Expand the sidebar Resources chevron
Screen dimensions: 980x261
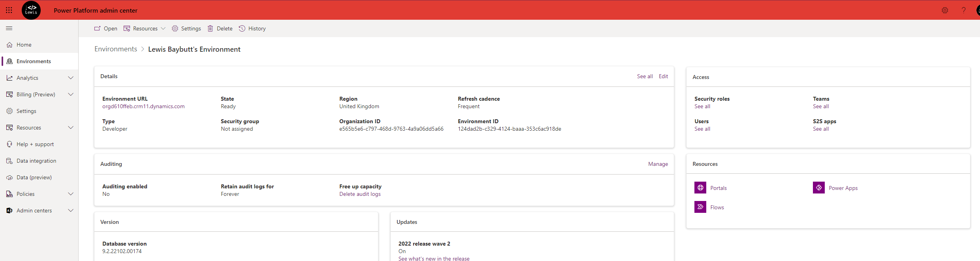(x=71, y=128)
